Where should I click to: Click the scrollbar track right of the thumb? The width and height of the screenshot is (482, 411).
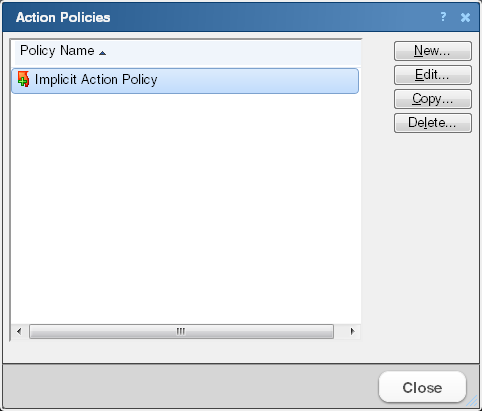coord(340,331)
